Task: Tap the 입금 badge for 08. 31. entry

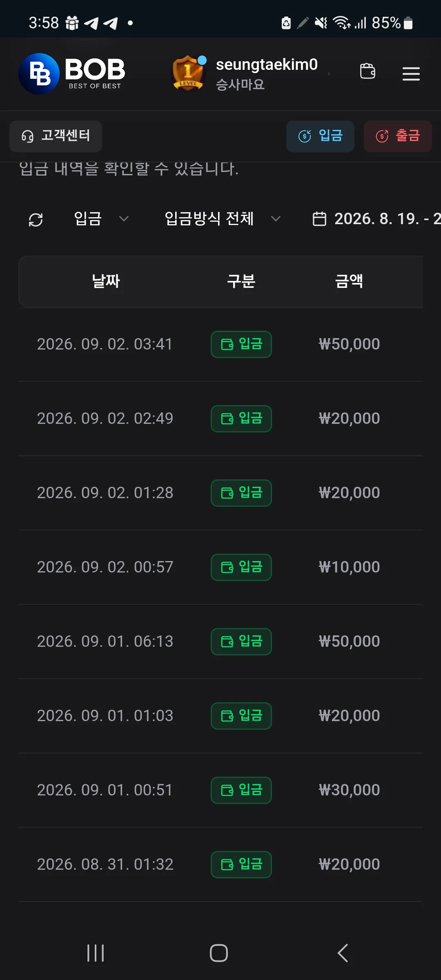Action: point(241,864)
